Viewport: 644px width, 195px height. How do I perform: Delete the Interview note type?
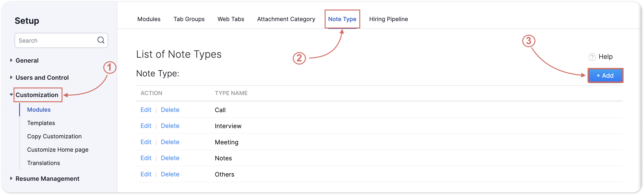pos(170,126)
